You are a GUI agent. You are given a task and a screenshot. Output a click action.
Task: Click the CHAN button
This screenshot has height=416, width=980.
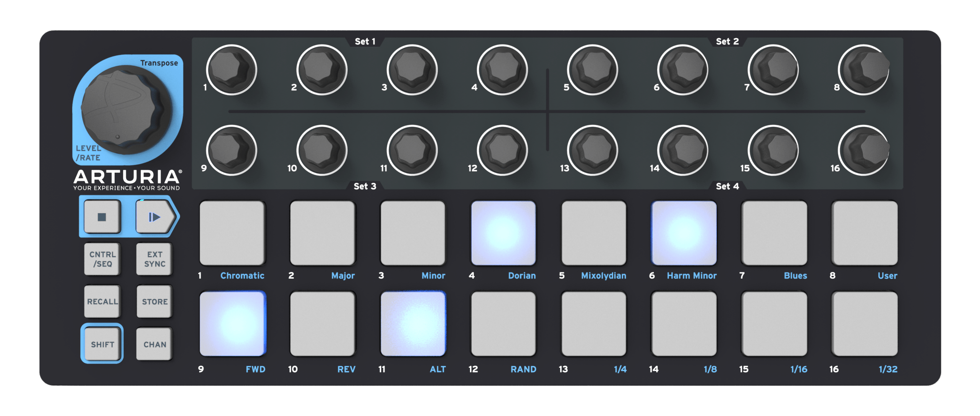click(x=154, y=344)
